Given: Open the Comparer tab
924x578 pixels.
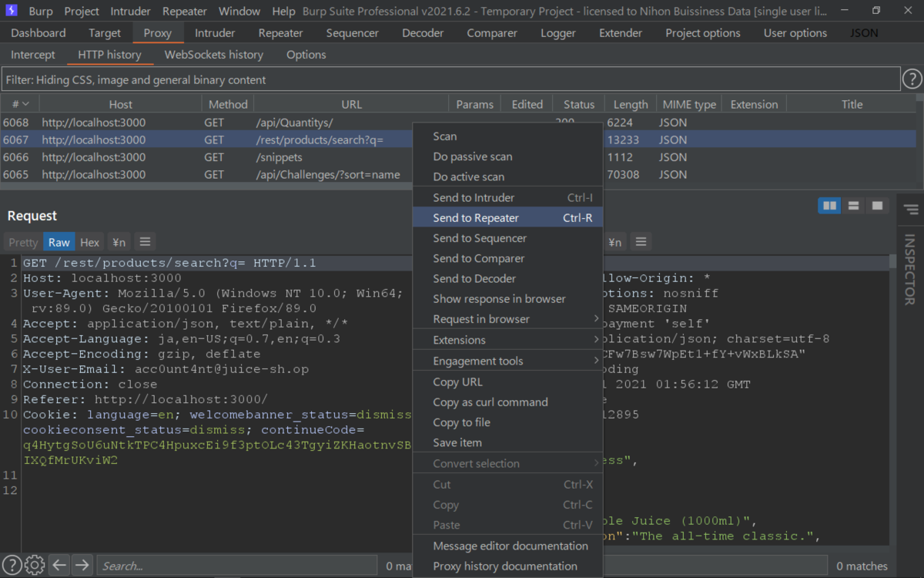Looking at the screenshot, I should coord(492,33).
